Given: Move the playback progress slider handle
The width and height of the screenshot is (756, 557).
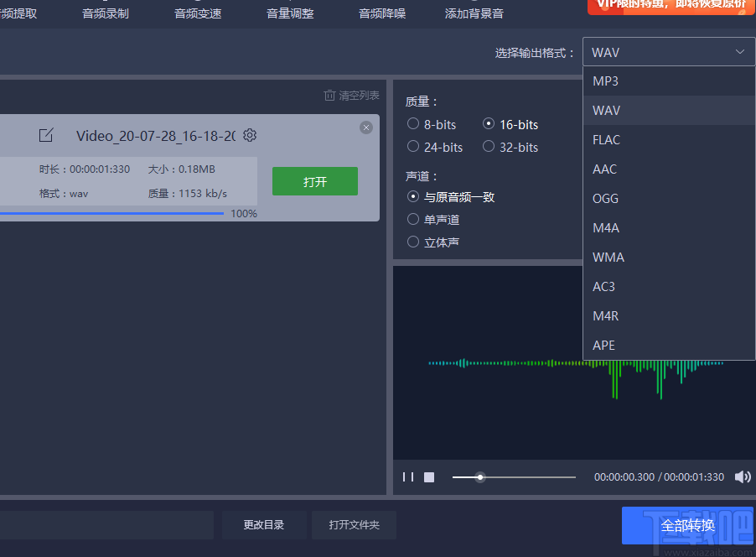Looking at the screenshot, I should (479, 476).
